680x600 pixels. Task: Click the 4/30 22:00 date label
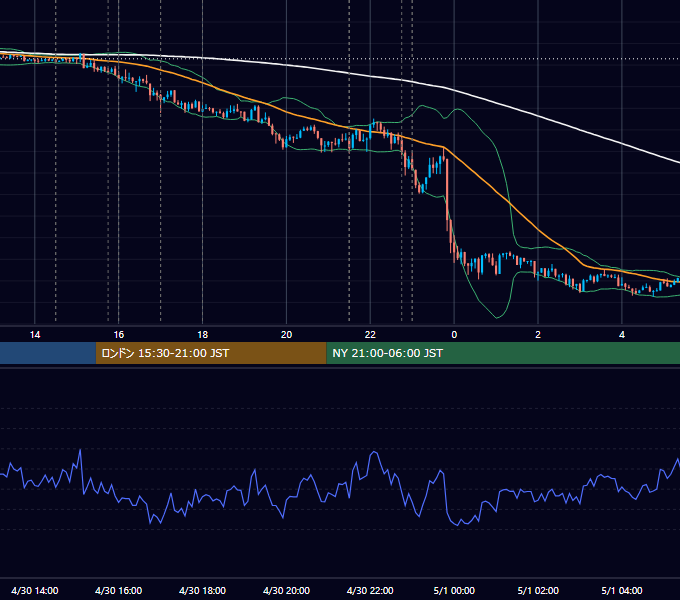(x=370, y=590)
